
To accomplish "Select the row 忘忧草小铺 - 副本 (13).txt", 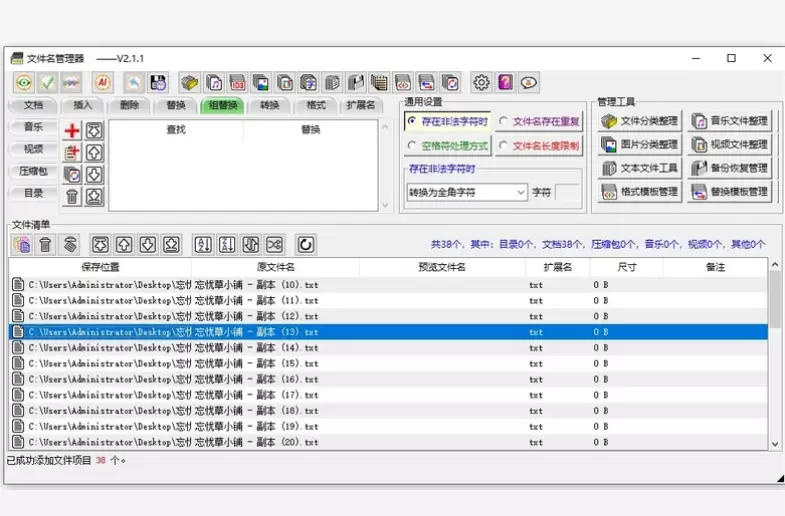I will [x=388, y=332].
